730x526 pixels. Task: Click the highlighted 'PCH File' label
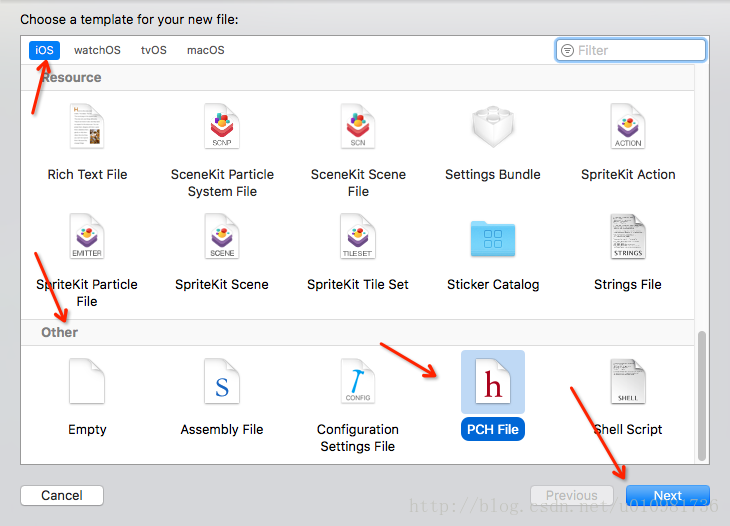click(493, 429)
